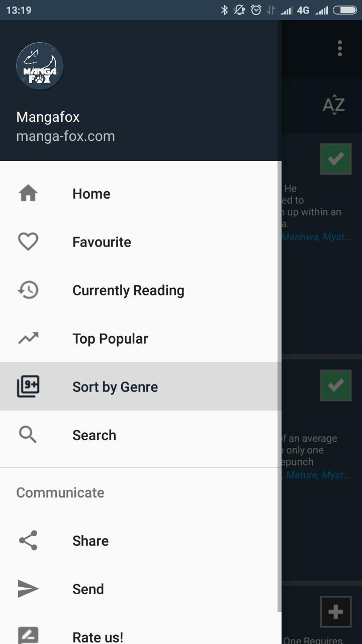Tap the Home house icon
362x644 pixels.
[x=28, y=193]
